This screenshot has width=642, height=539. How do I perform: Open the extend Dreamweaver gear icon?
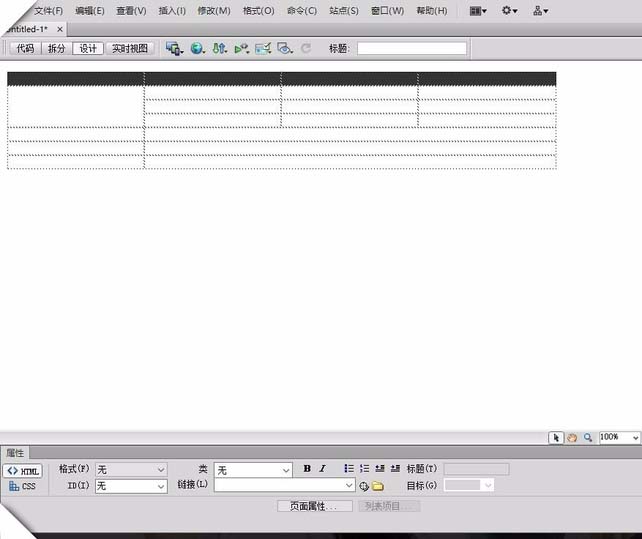pyautogui.click(x=509, y=11)
